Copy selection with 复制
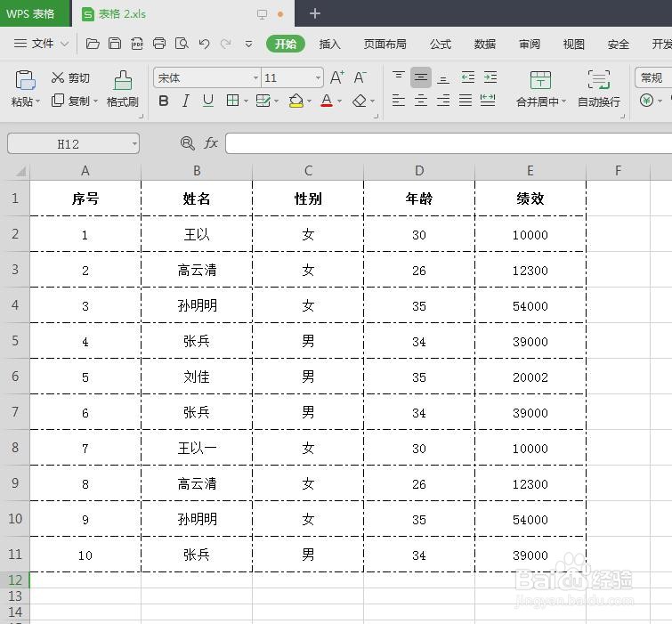672x624 pixels. click(70, 101)
